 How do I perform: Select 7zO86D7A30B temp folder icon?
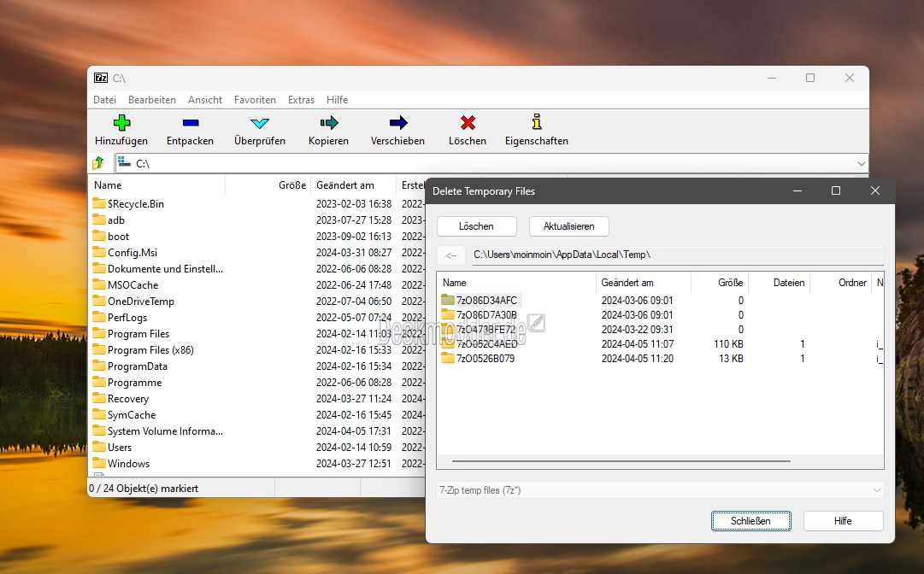[448, 314]
